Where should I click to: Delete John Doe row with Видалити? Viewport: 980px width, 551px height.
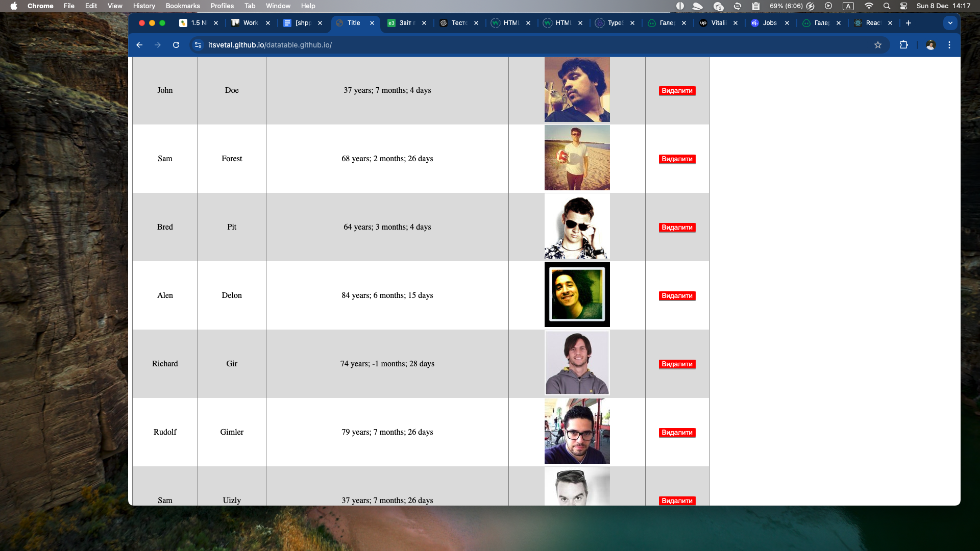pyautogui.click(x=677, y=91)
